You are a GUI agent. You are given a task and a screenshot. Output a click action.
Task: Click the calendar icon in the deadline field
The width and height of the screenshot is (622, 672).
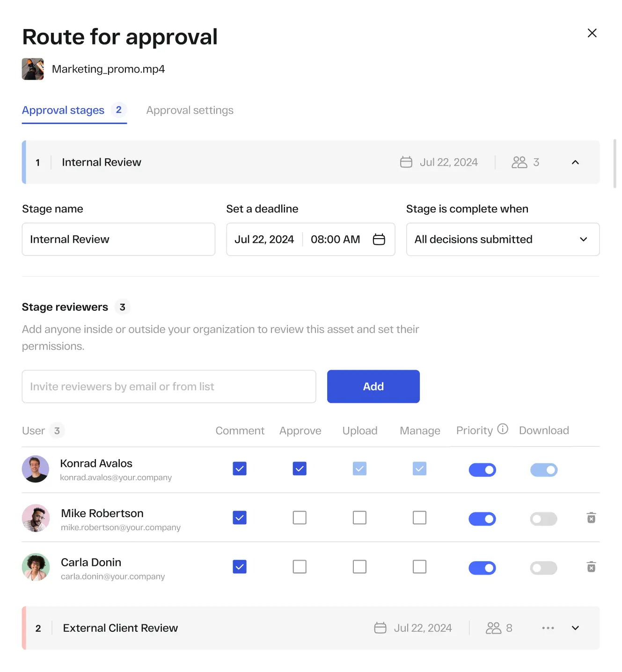click(x=379, y=239)
